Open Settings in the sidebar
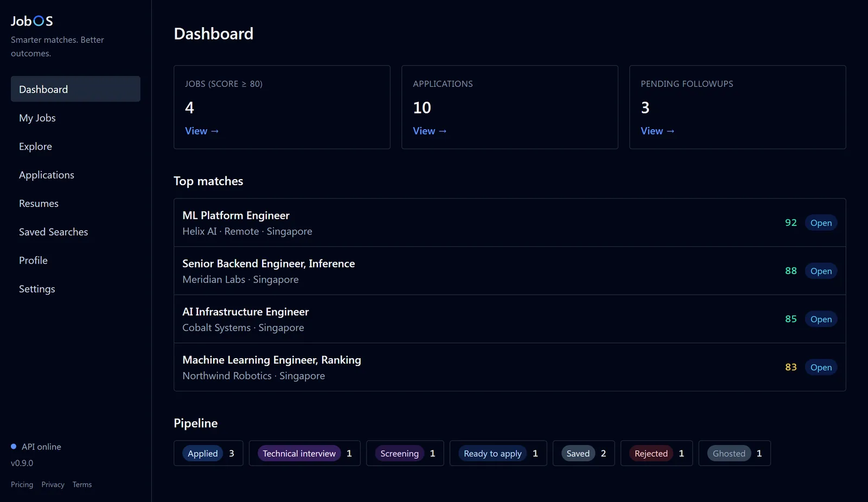The width and height of the screenshot is (868, 502). 75,289
